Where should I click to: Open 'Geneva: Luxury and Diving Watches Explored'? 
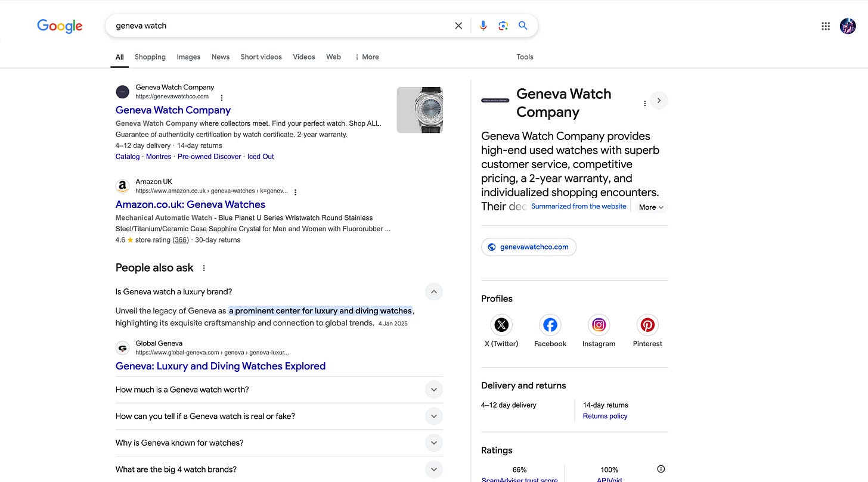click(x=221, y=366)
